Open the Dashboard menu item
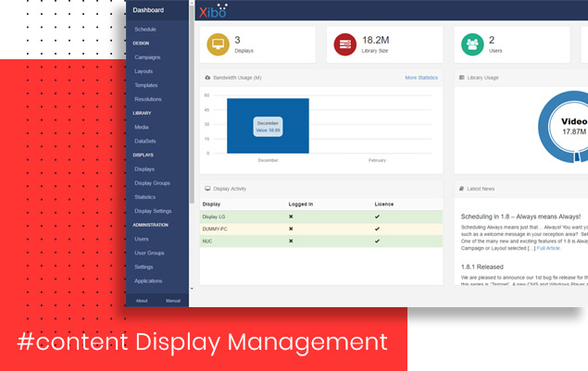The width and height of the screenshot is (588, 371). point(148,10)
